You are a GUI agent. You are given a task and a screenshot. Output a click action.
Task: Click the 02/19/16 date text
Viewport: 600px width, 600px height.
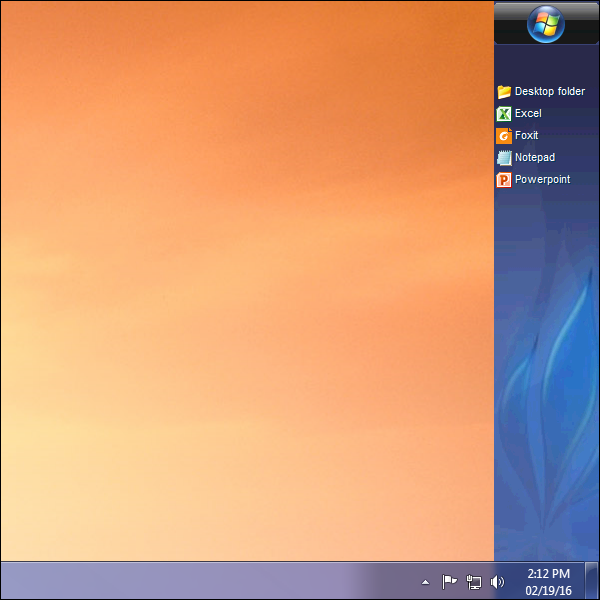point(547,590)
